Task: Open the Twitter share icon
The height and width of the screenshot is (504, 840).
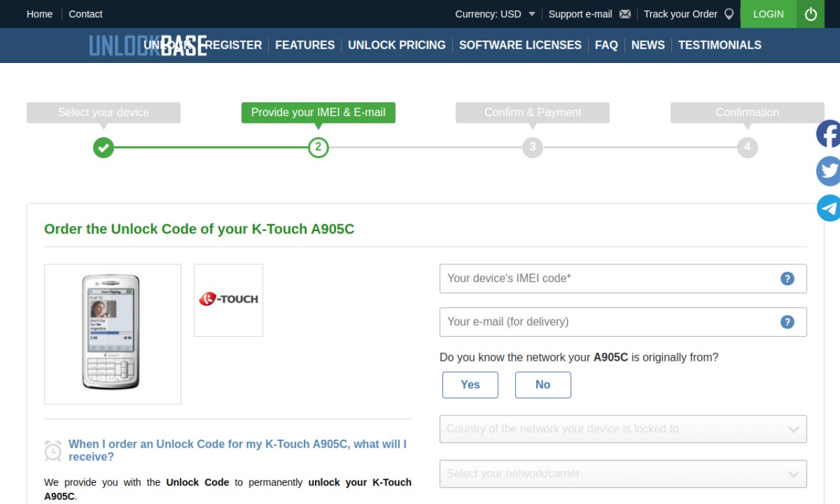Action: coord(828,171)
